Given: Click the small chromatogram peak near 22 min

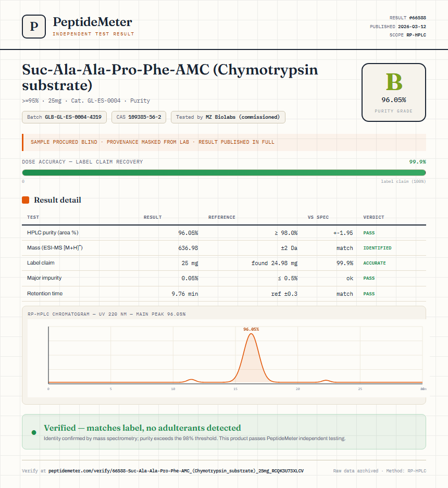Looking at the screenshot, I should (326, 381).
